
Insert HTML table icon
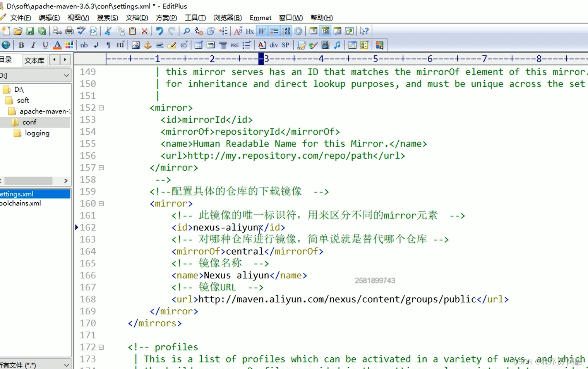coord(199,45)
